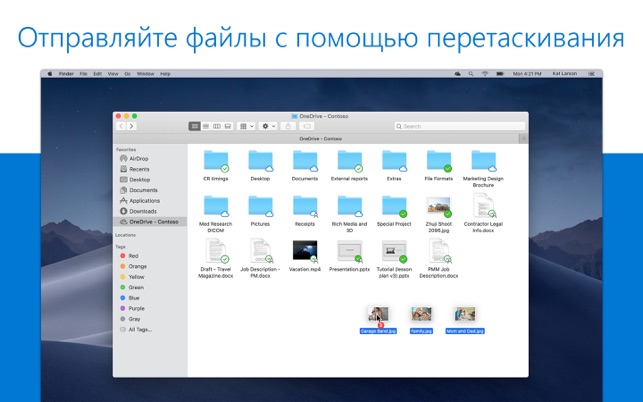The image size is (643, 402).
Task: Select the File Formats folder
Action: click(439, 161)
